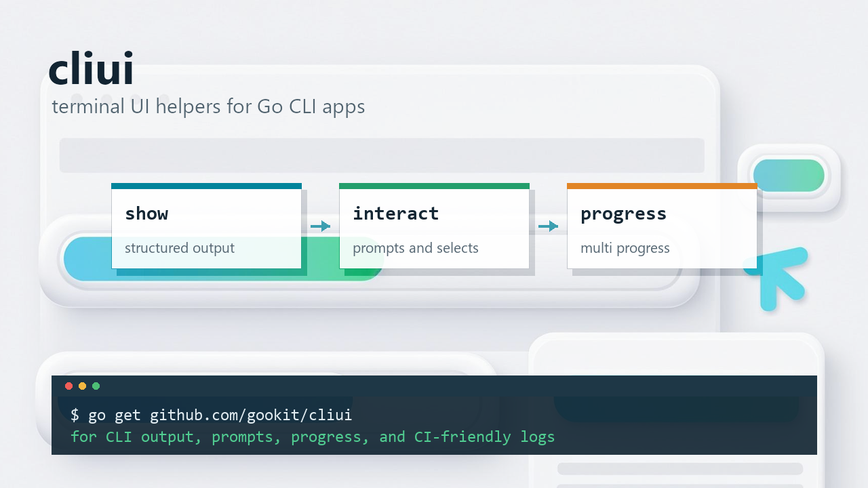Click the cliui title text
Screen dimensions: 868x488
point(91,68)
